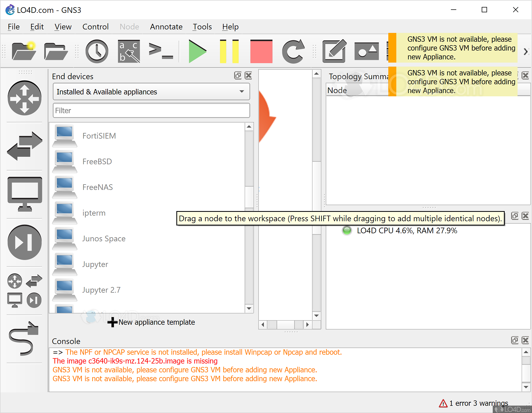
Task: Click the Node column header
Action: point(337,90)
